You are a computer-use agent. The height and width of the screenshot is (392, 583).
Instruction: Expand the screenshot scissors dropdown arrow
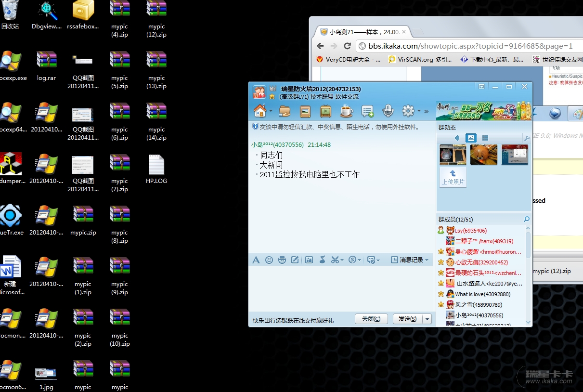tap(342, 260)
